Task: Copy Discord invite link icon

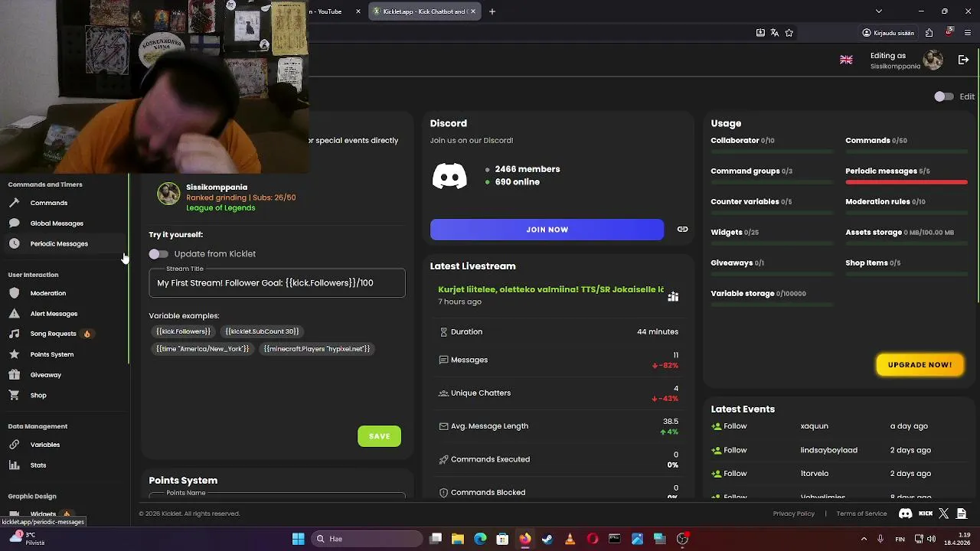Action: (x=682, y=230)
